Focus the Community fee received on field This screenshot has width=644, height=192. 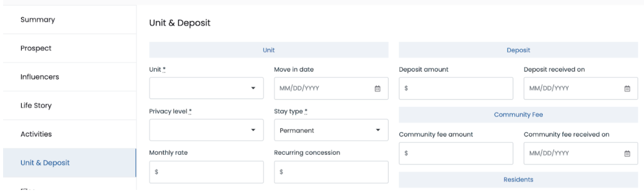pos(581,153)
